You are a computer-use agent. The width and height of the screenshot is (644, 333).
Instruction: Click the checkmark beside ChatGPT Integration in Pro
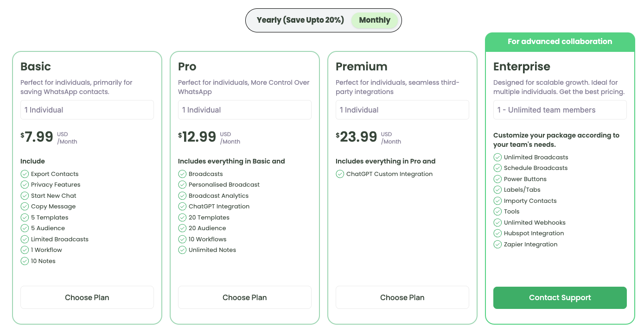pyautogui.click(x=182, y=206)
